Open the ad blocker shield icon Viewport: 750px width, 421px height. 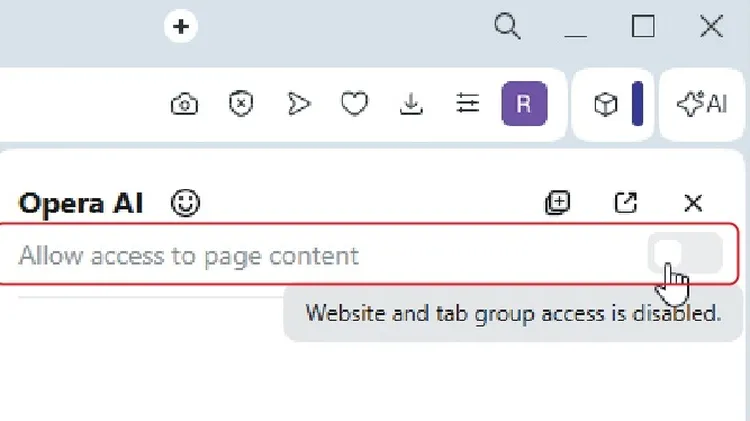coord(240,104)
